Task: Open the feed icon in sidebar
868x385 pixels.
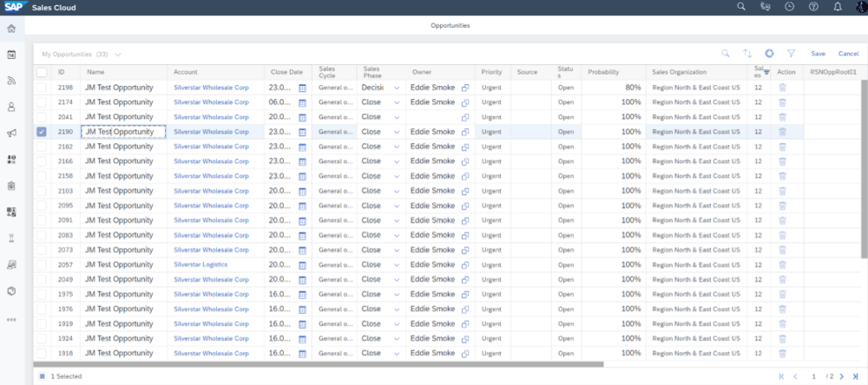Action: [11, 81]
